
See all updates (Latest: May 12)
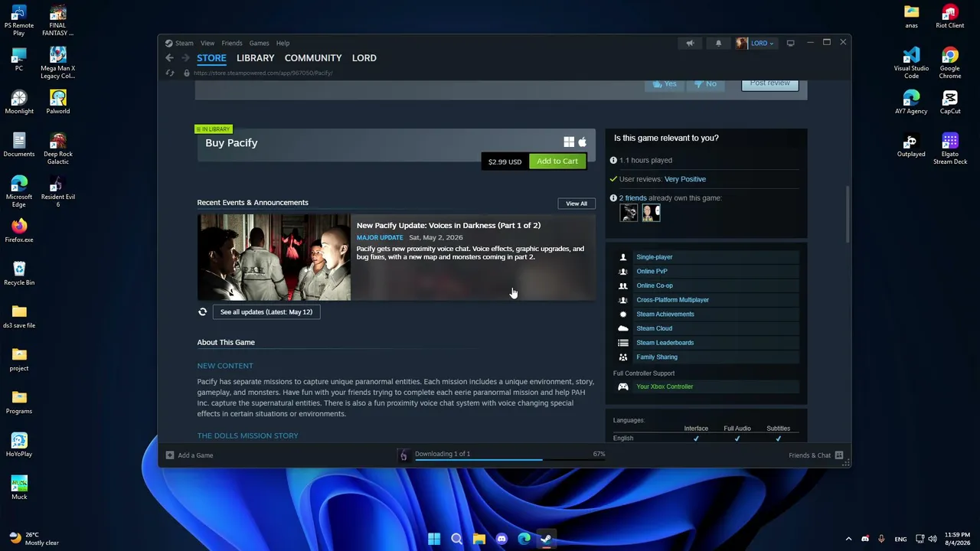pyautogui.click(x=266, y=312)
